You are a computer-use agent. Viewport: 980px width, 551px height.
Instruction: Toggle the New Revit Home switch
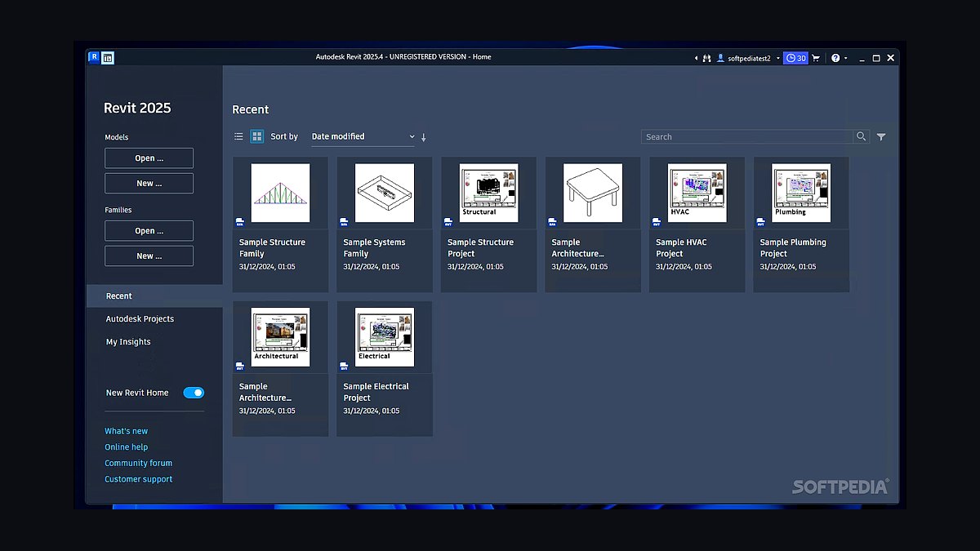194,393
